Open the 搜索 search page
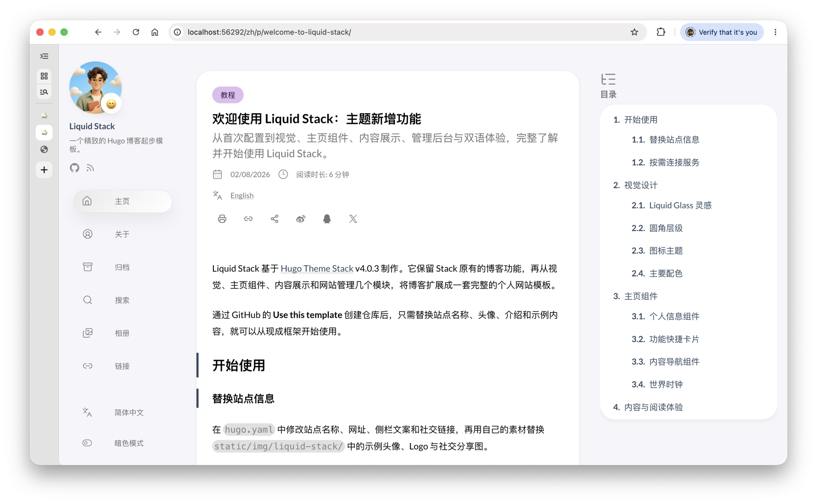 123,300
